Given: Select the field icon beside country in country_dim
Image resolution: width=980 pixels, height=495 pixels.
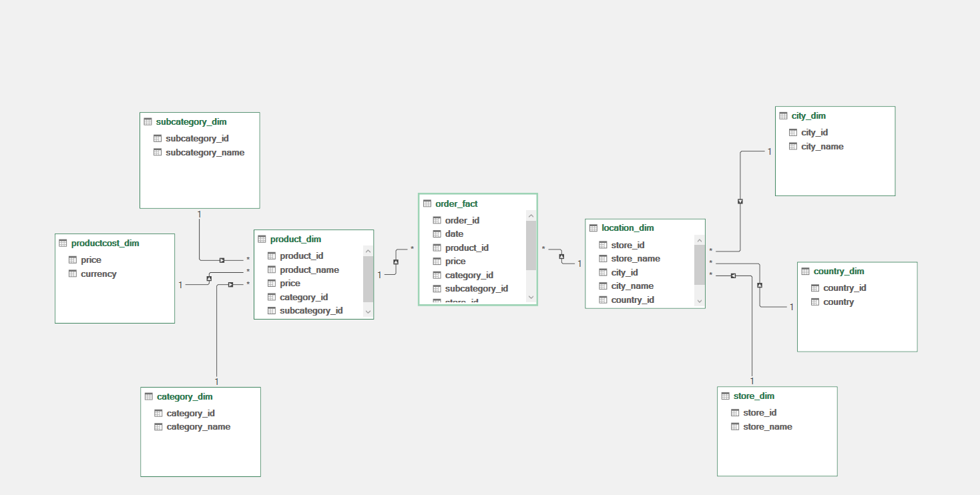Looking at the screenshot, I should click(815, 302).
